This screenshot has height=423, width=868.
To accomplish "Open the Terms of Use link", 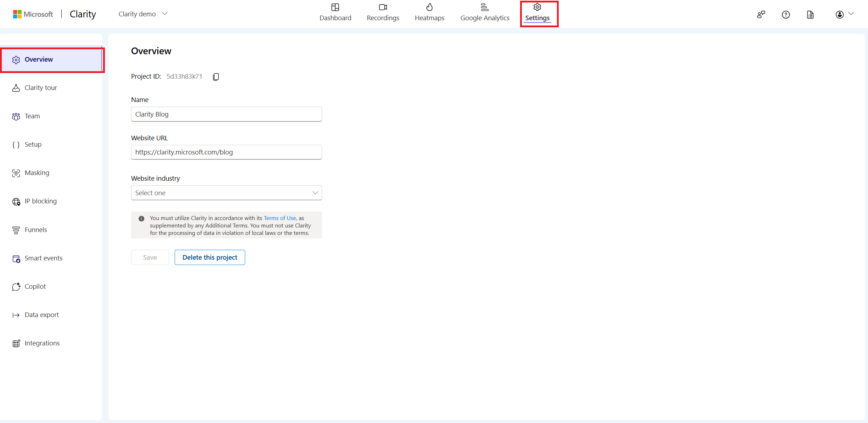I will coord(280,218).
